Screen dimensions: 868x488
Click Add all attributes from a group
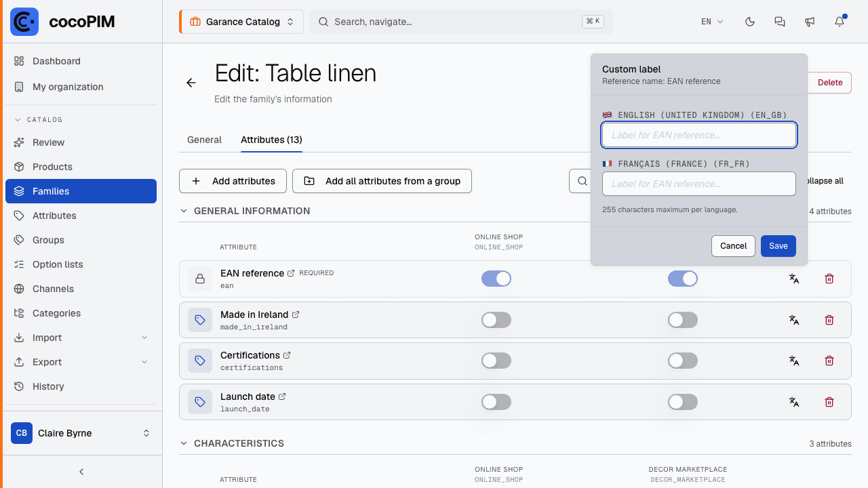pos(382,181)
